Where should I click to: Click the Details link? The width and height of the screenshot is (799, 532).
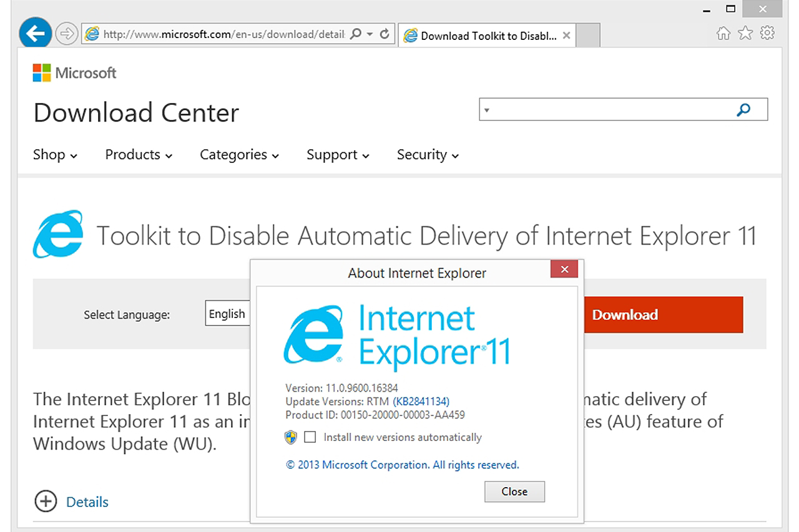[x=87, y=502]
